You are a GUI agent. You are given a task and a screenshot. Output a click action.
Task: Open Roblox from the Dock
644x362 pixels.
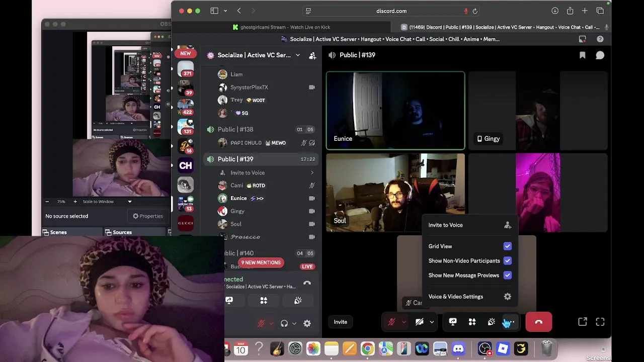(x=503, y=348)
